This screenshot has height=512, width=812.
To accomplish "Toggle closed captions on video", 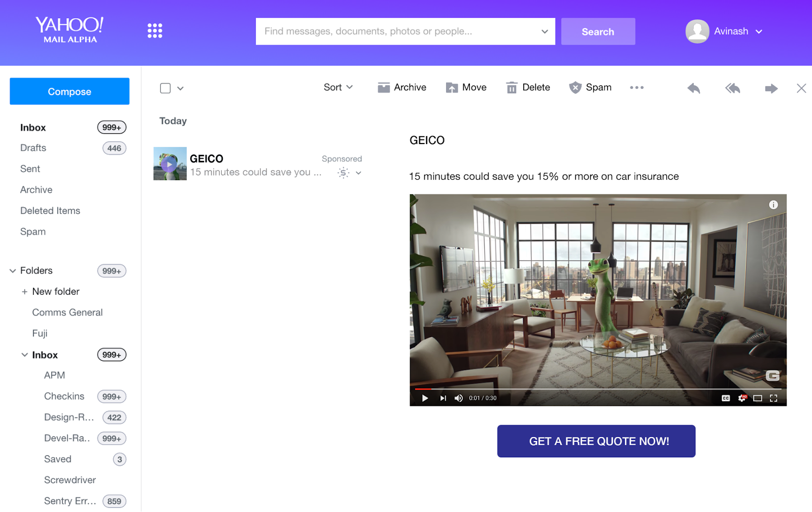I will coord(726,398).
